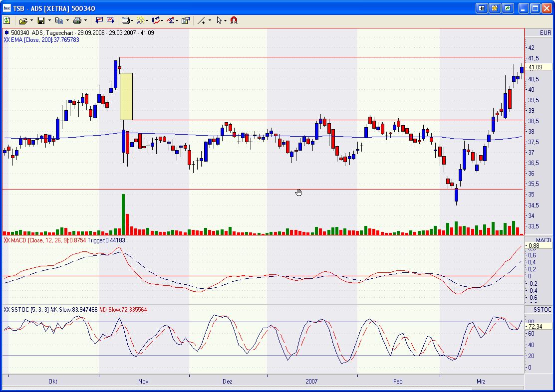Click the left-arrow previous chart icon
The height and width of the screenshot is (392, 555).
[99, 20]
